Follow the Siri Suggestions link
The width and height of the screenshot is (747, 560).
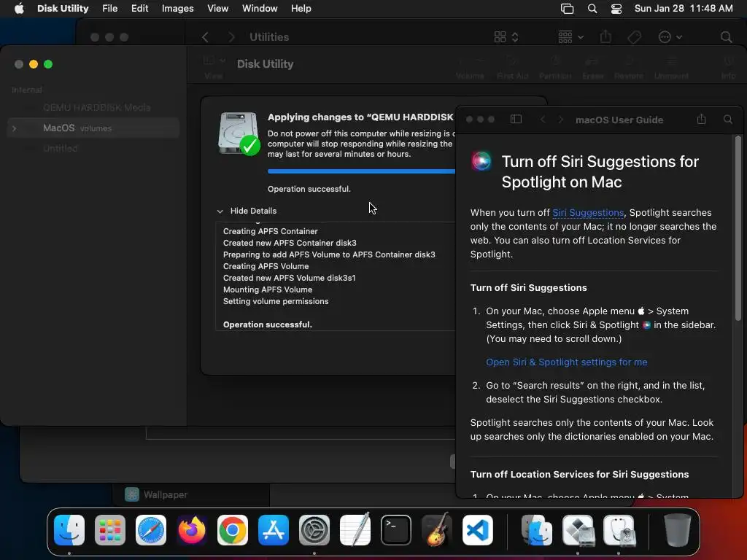(588, 213)
